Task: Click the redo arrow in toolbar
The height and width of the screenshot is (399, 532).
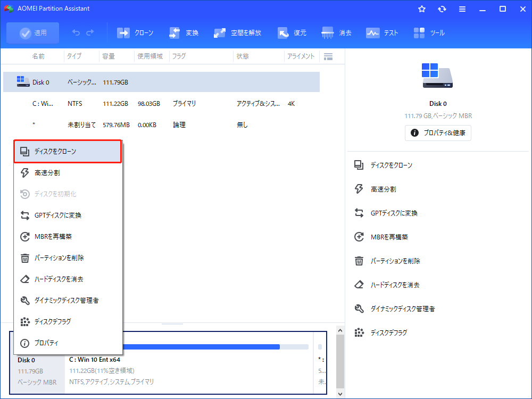Action: pyautogui.click(x=90, y=32)
